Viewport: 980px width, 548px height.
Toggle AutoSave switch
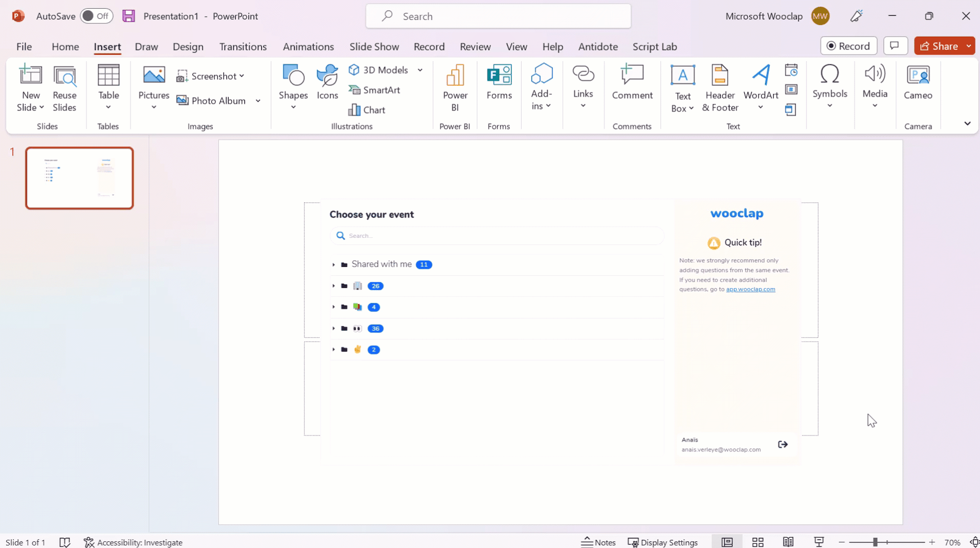(96, 16)
